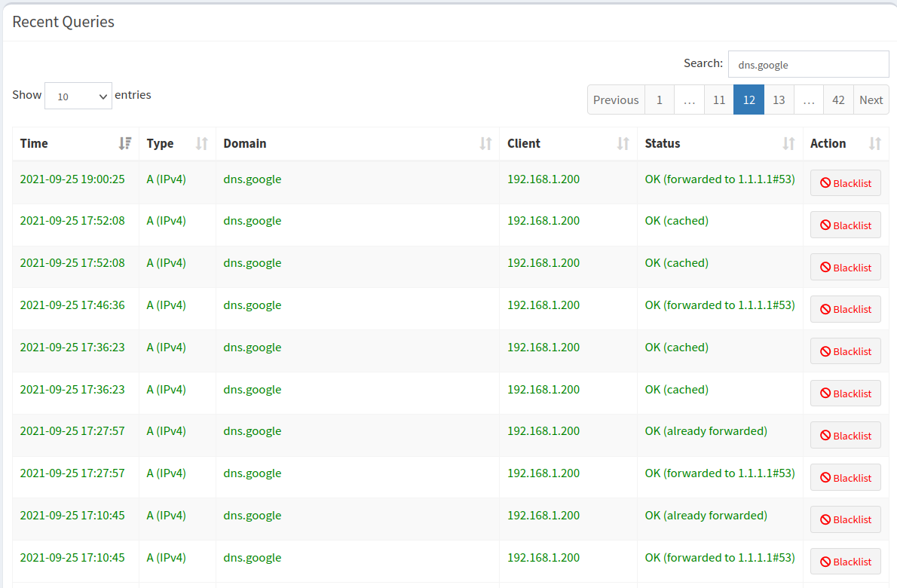Screen dimensions: 897x588
Task: Click the status of the 19:00:25 query
Action: [x=720, y=179]
